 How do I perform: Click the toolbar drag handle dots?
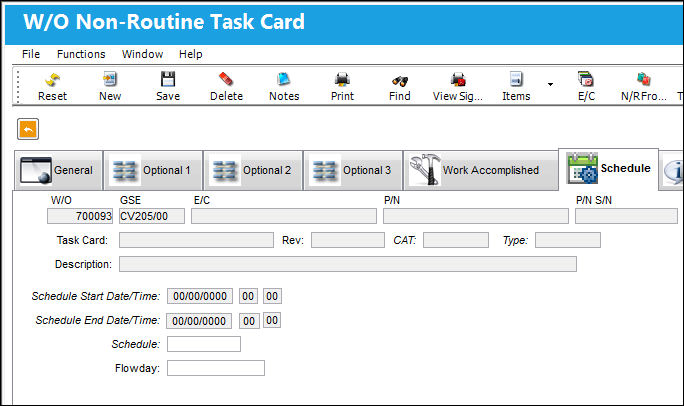coord(18,86)
